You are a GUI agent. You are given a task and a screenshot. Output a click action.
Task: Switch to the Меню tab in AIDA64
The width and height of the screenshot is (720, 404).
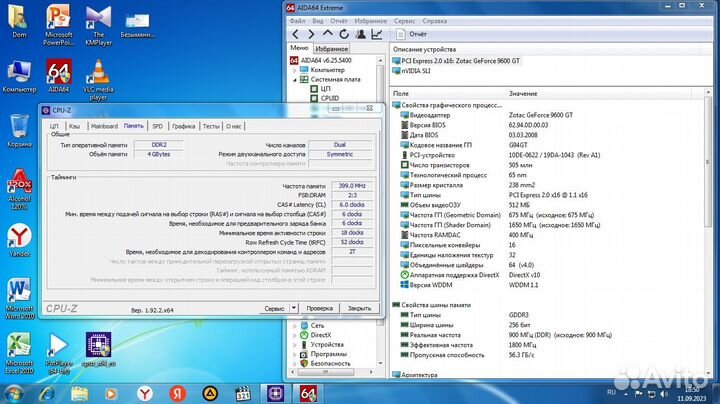299,48
